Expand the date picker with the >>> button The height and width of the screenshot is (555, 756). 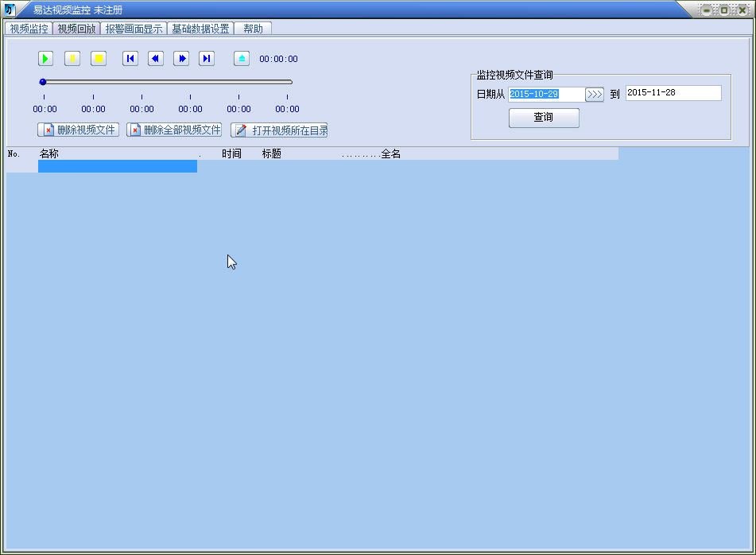[x=595, y=95]
